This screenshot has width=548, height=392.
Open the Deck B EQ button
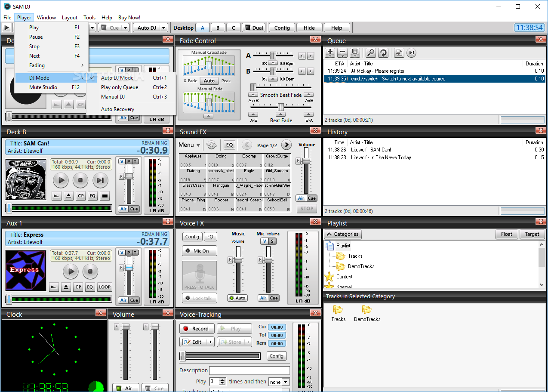tap(92, 196)
